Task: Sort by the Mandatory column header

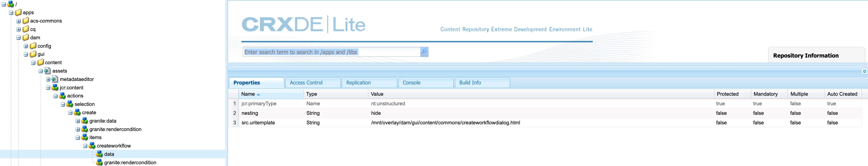Action: (769, 94)
